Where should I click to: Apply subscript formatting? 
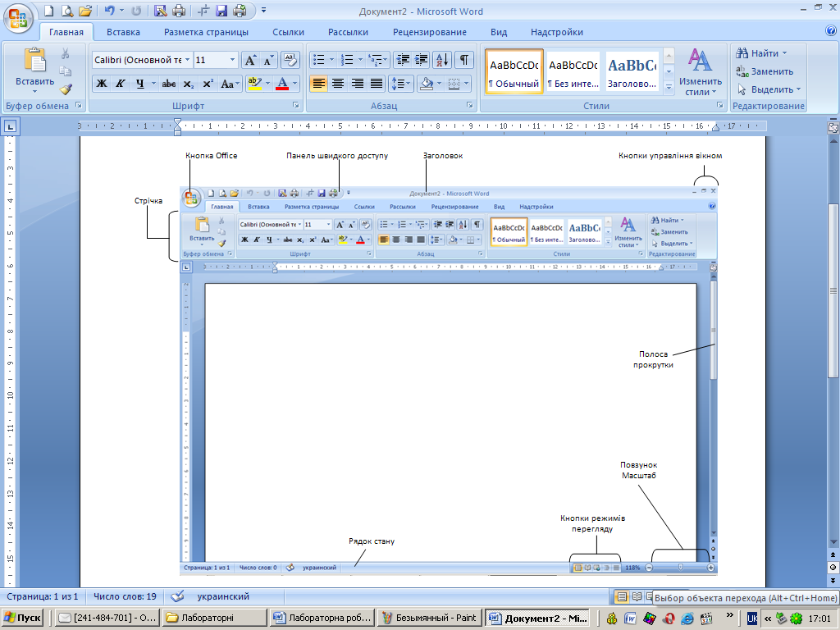188,84
